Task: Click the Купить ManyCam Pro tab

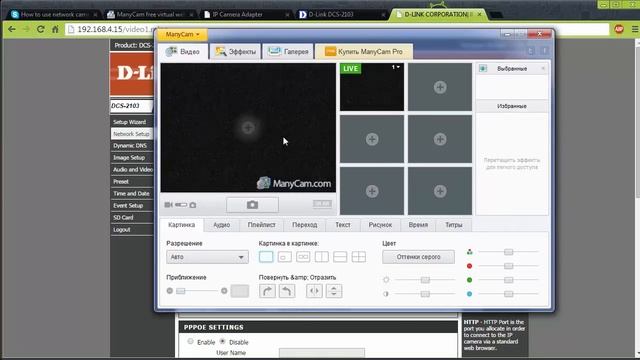Action: point(364,51)
